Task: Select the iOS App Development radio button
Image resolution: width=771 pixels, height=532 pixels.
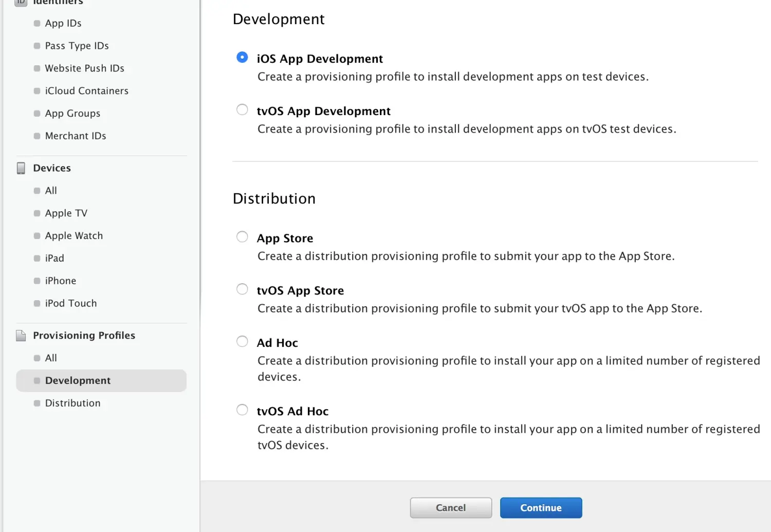Action: [242, 58]
